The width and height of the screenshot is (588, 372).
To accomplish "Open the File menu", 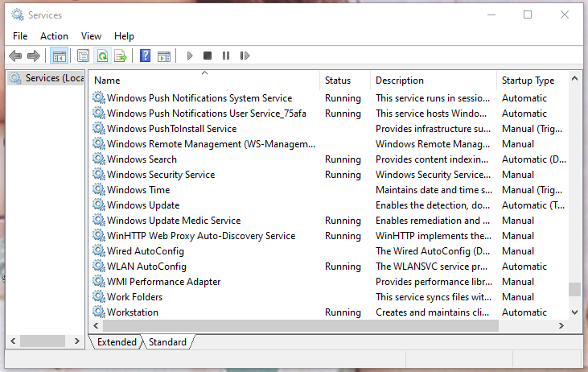I will point(20,36).
